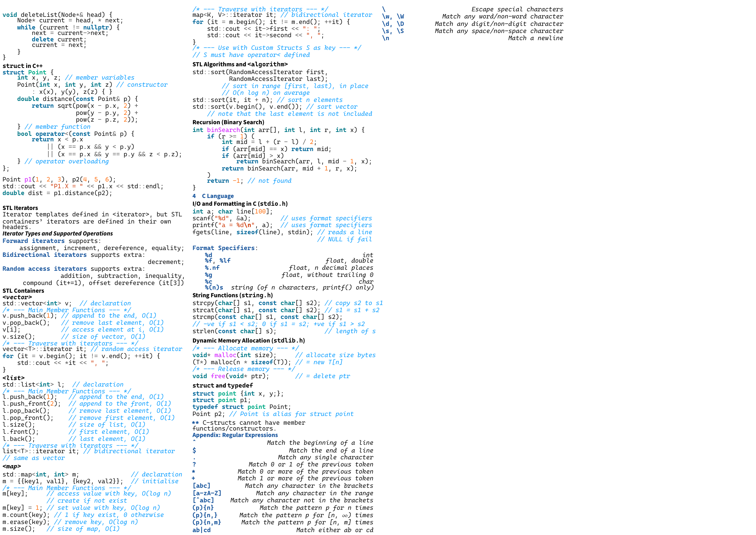756x535 pixels.
Task: Click the magenta 'binSearch' function name
Action: click(223, 130)
